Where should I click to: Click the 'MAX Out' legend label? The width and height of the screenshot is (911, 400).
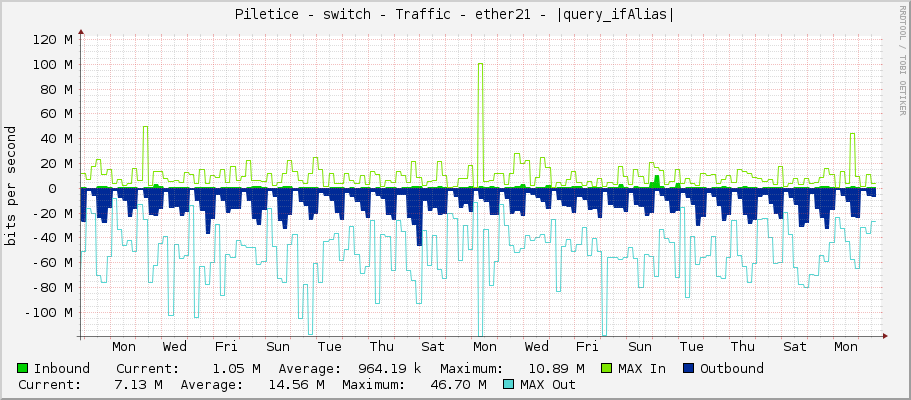point(548,385)
